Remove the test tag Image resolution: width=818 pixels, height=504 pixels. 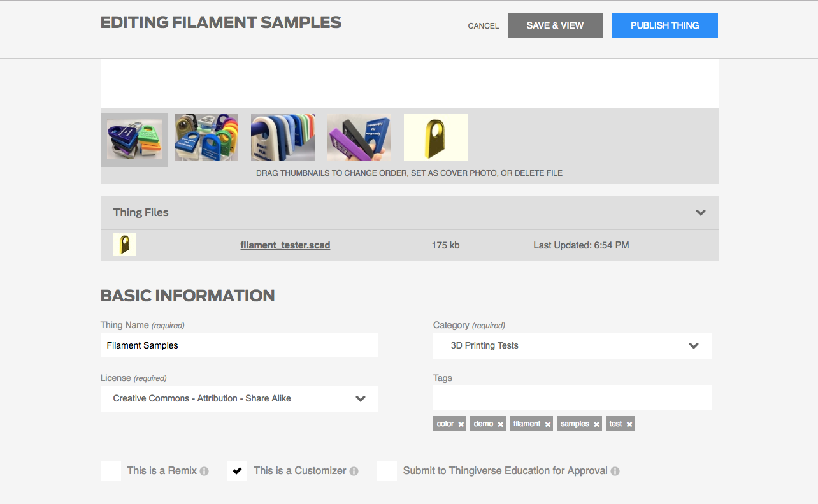[x=629, y=424]
